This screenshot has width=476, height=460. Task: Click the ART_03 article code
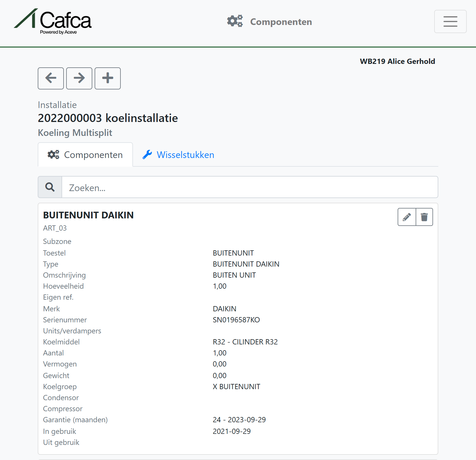pos(55,228)
